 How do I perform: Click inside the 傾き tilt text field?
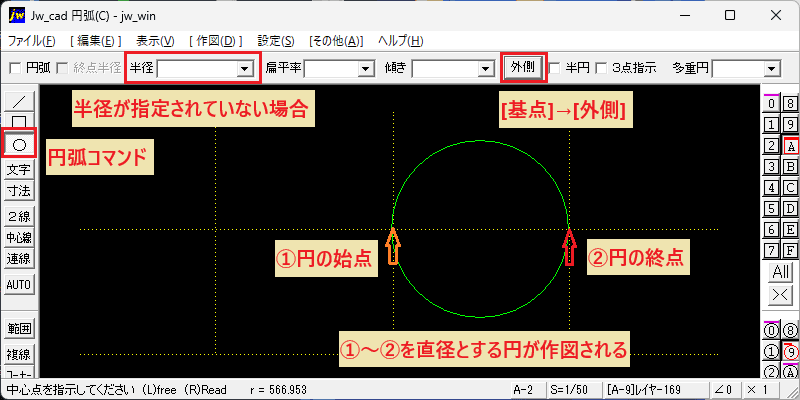tap(444, 68)
